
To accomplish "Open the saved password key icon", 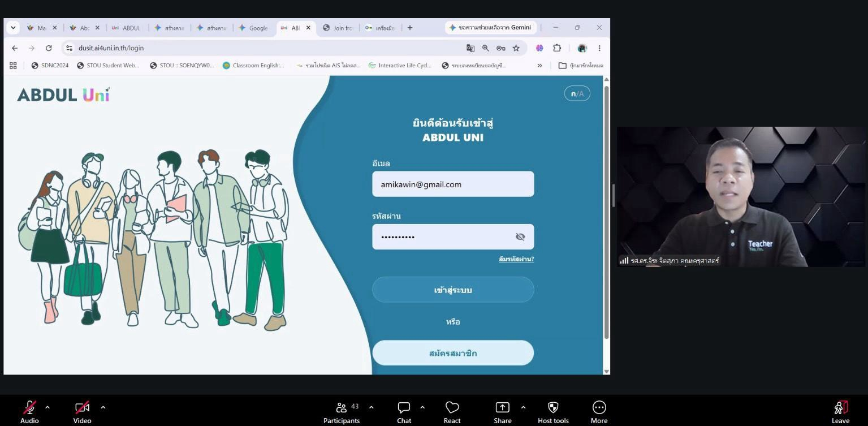I will (501, 48).
